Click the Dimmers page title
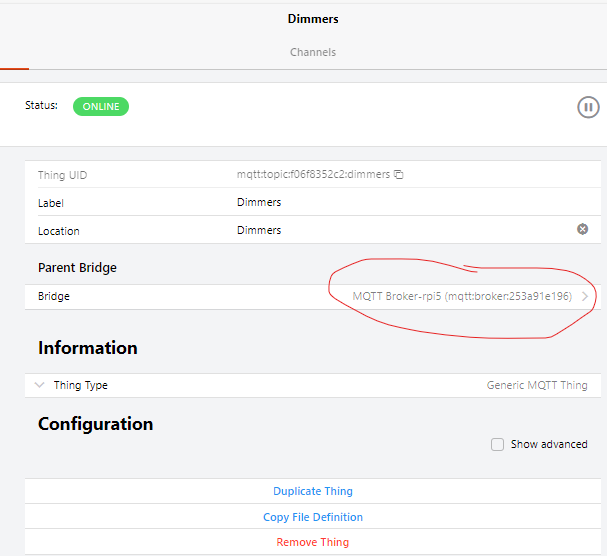Viewport: 607px width, 556px height. click(313, 18)
